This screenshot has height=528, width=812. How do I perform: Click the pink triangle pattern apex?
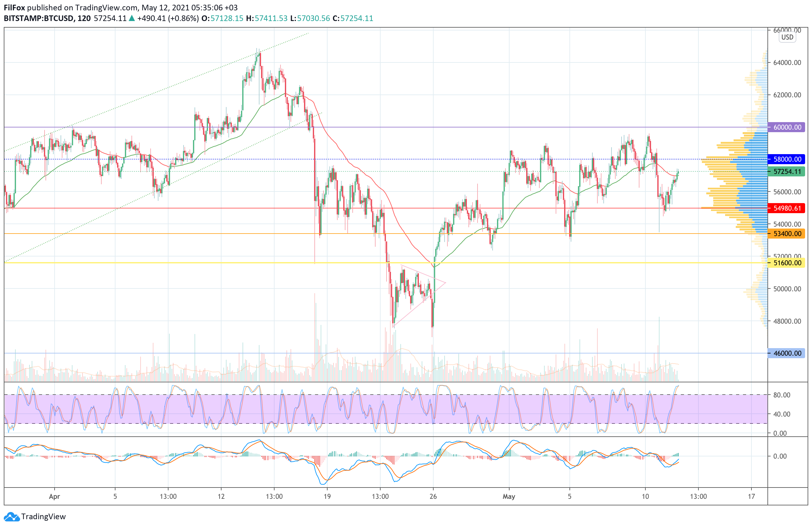445,283
